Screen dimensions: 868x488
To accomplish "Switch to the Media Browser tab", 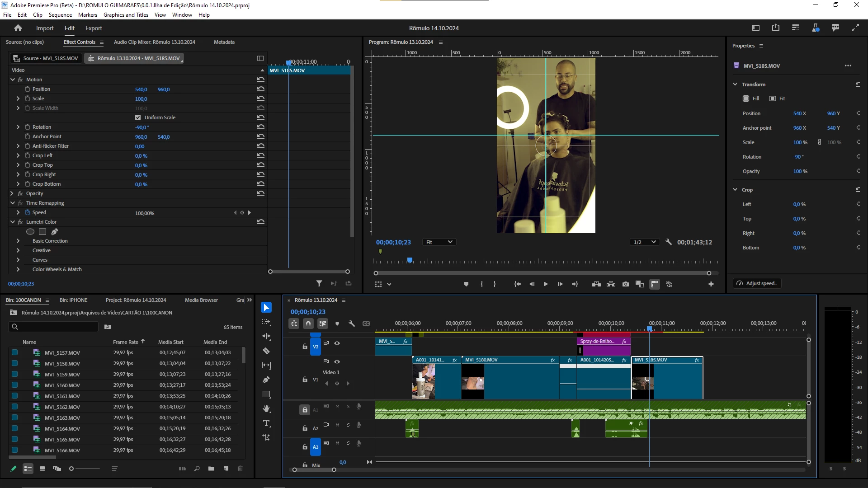I will (201, 300).
